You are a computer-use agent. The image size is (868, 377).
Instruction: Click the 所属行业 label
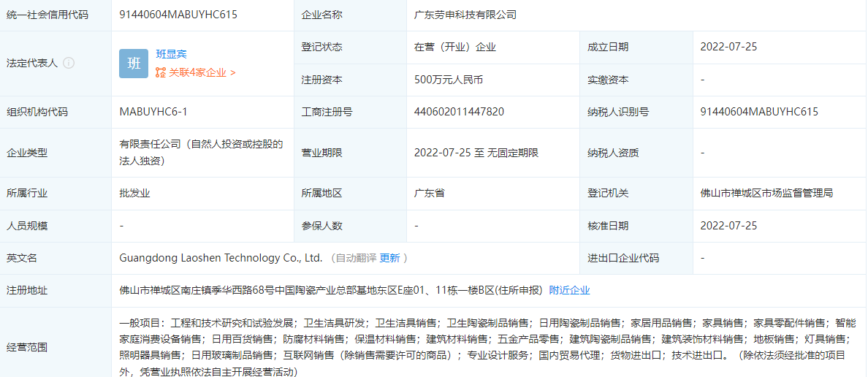tap(26, 193)
